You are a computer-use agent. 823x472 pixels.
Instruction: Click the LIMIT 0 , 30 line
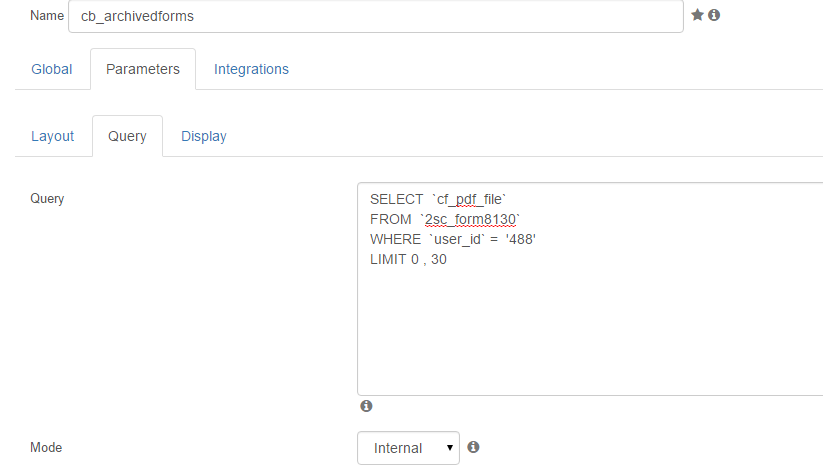point(408,259)
